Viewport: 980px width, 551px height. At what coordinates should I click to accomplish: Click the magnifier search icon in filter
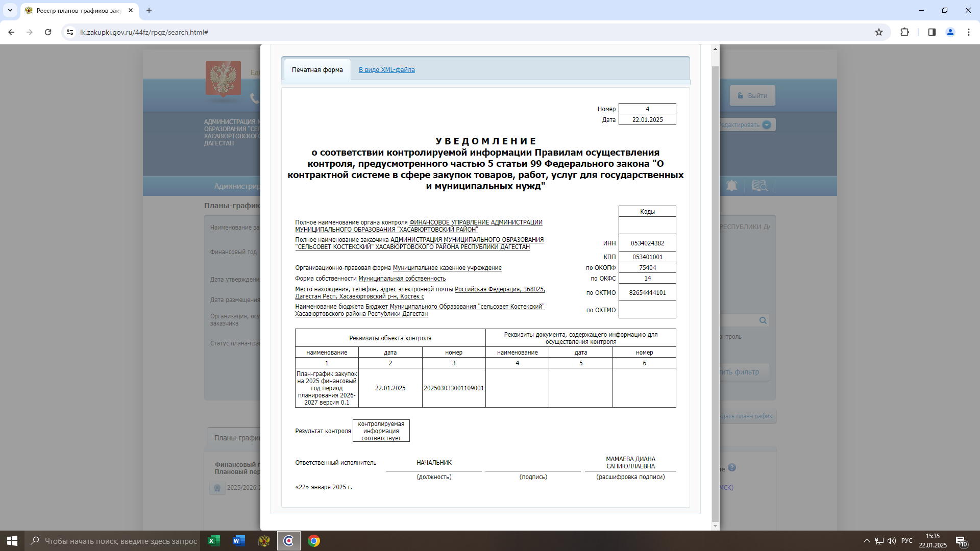(x=763, y=320)
